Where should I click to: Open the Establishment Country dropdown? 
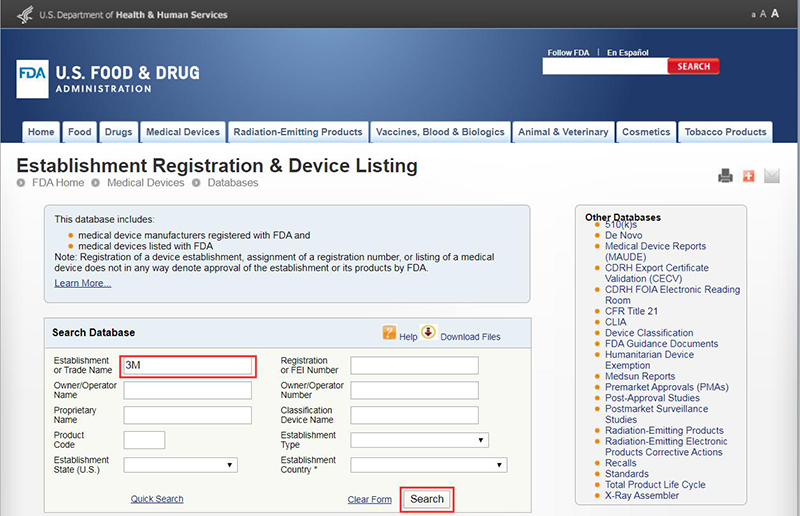[429, 465]
